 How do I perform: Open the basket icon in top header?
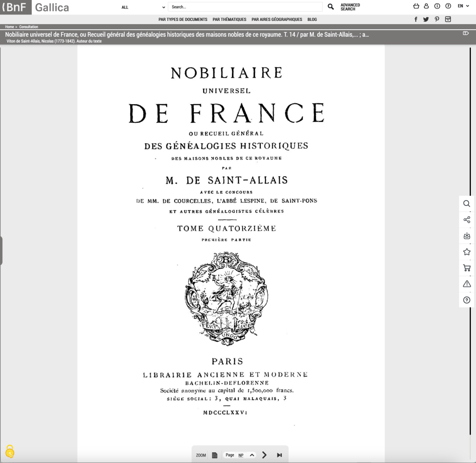(x=416, y=6)
